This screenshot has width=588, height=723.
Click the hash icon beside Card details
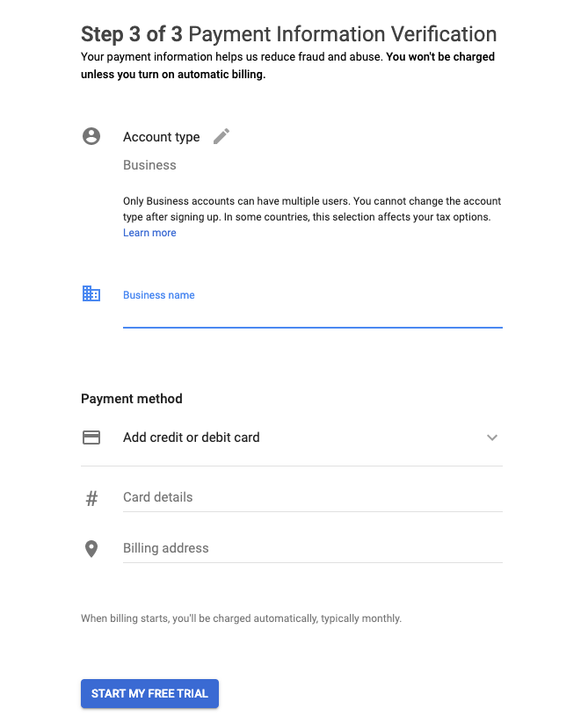[x=91, y=496]
